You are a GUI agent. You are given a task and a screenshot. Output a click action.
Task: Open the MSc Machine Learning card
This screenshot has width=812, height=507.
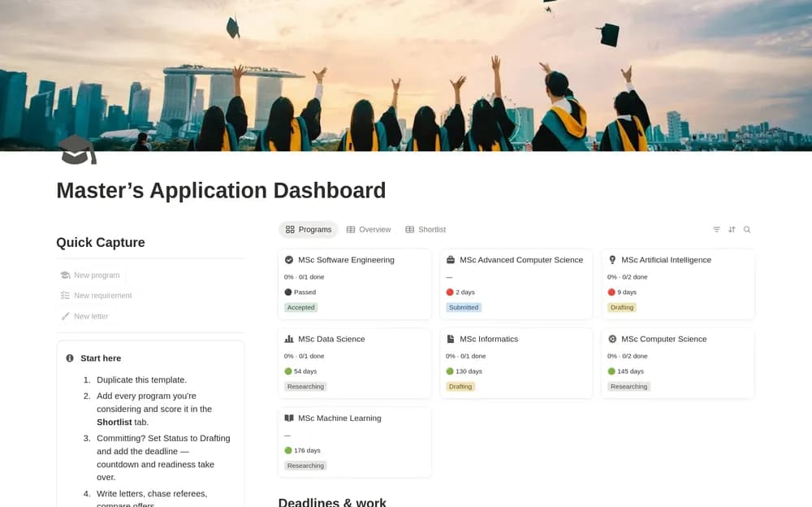pyautogui.click(x=355, y=442)
